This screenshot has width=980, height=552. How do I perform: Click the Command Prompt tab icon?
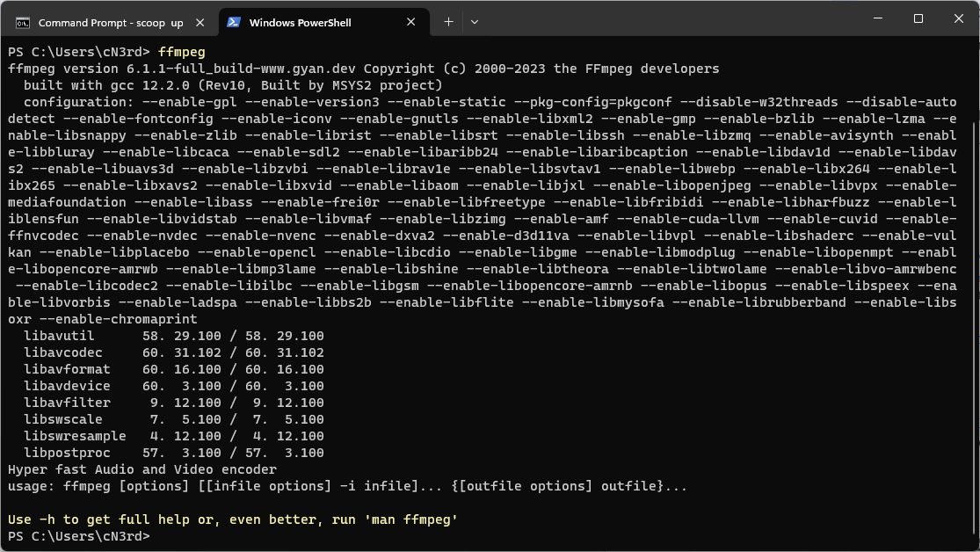click(23, 23)
